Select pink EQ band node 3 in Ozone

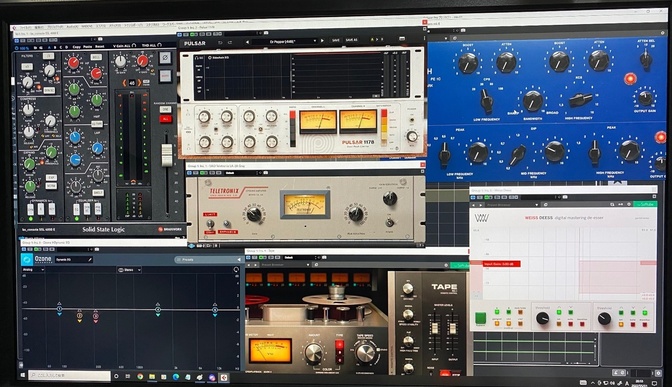click(96, 316)
